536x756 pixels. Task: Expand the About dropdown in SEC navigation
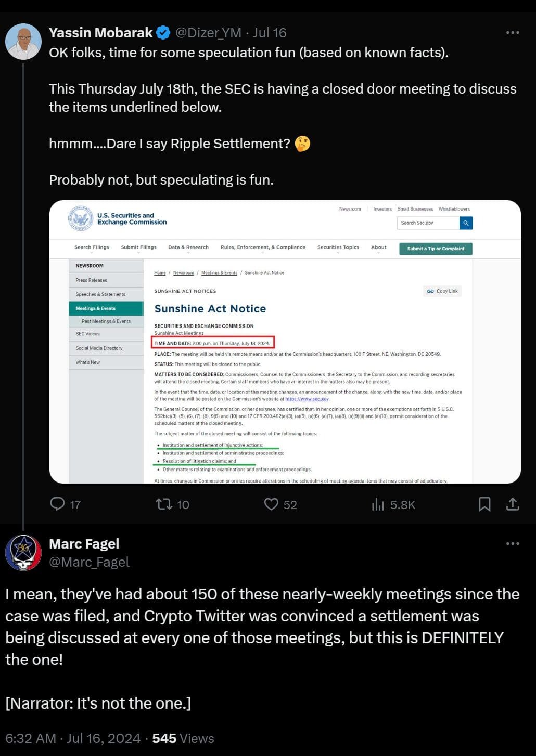[378, 249]
